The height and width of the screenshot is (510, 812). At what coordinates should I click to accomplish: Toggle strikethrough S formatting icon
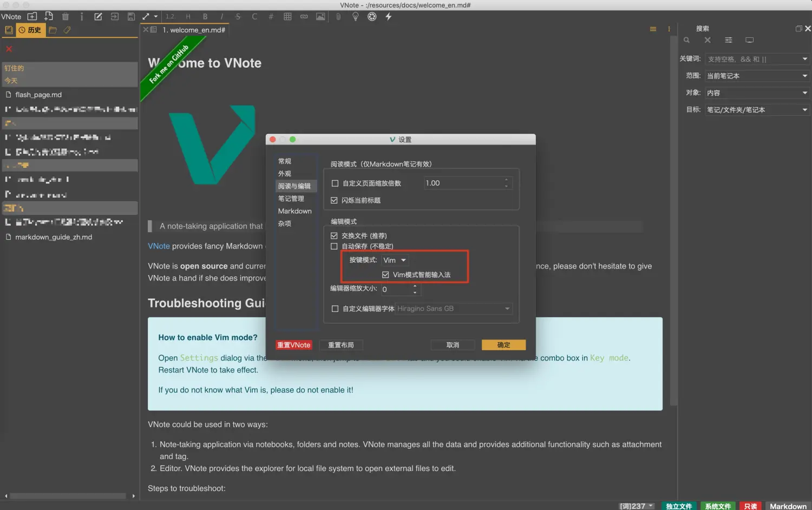coord(238,17)
